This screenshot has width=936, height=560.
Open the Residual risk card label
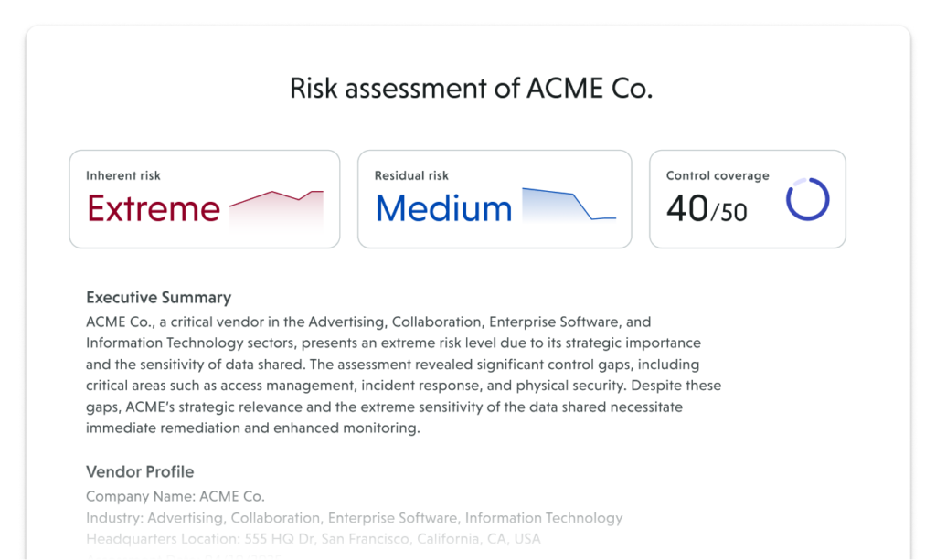coord(411,175)
